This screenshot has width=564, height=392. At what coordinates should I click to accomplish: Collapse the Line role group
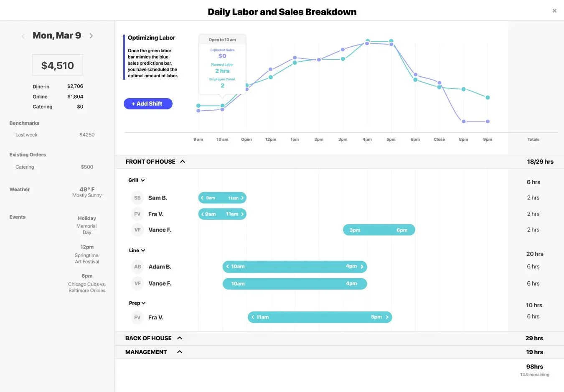143,250
